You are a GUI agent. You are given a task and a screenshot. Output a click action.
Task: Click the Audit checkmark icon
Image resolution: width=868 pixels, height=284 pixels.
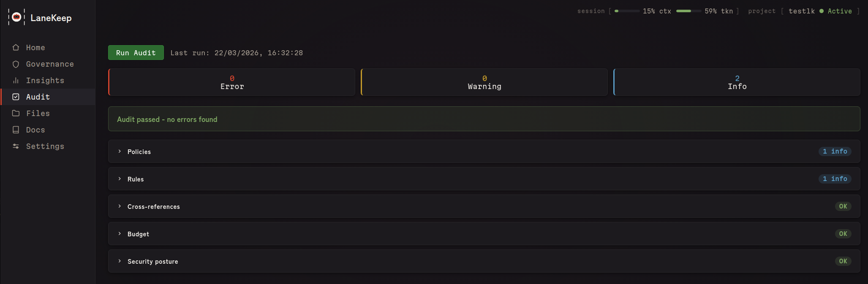(16, 97)
